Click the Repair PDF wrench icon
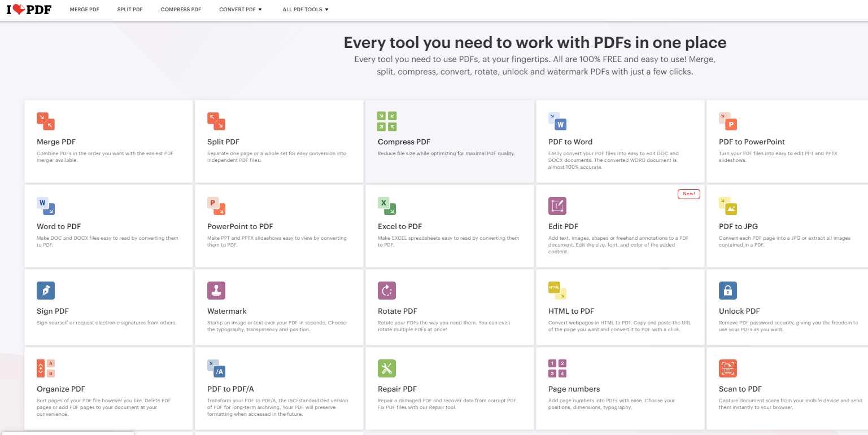868x435 pixels. point(387,368)
